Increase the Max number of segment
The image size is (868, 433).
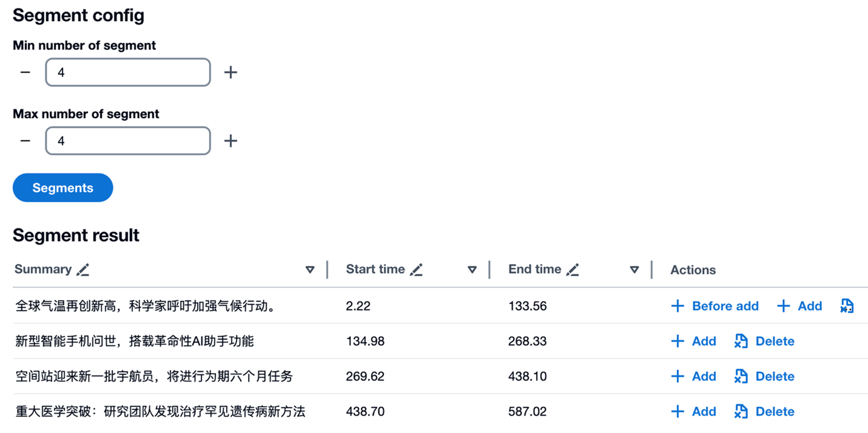[x=231, y=141]
